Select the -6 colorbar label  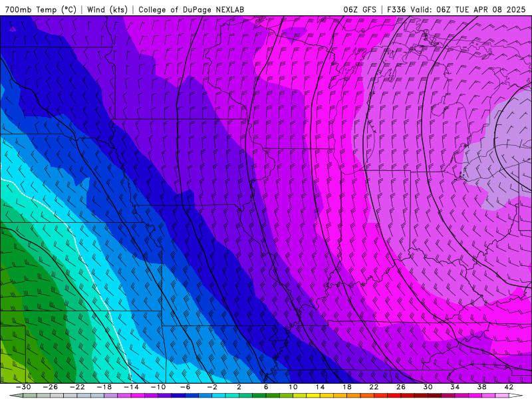click(x=186, y=387)
